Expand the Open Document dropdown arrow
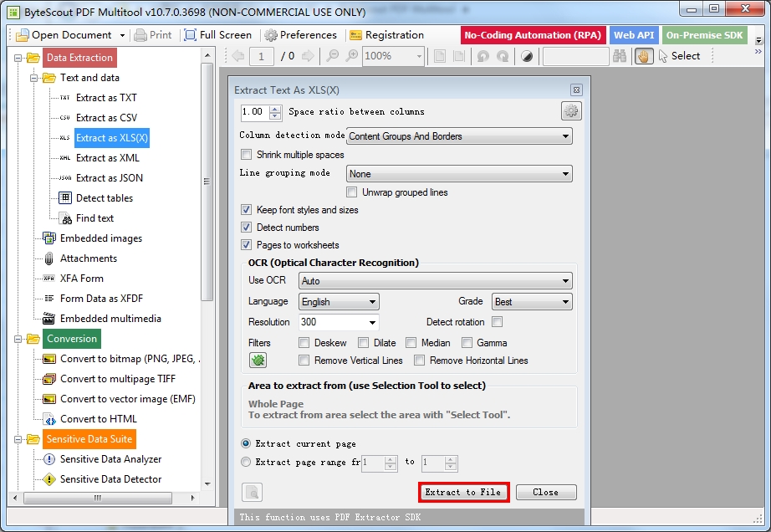 click(122, 35)
